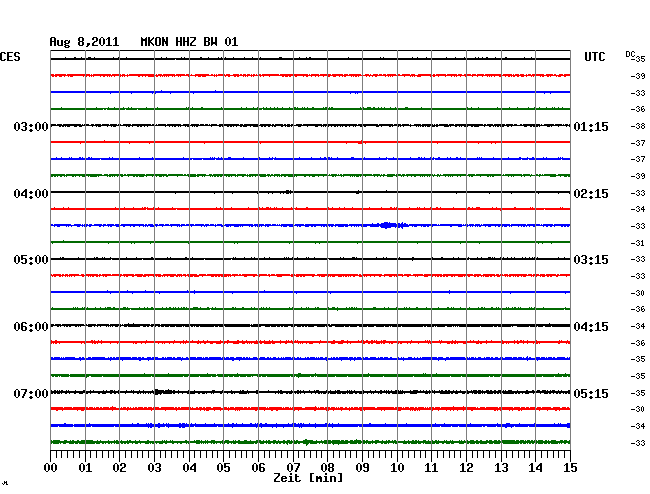Click minute tick label 05
Viewport: 650px width, 494px height.
tap(223, 468)
